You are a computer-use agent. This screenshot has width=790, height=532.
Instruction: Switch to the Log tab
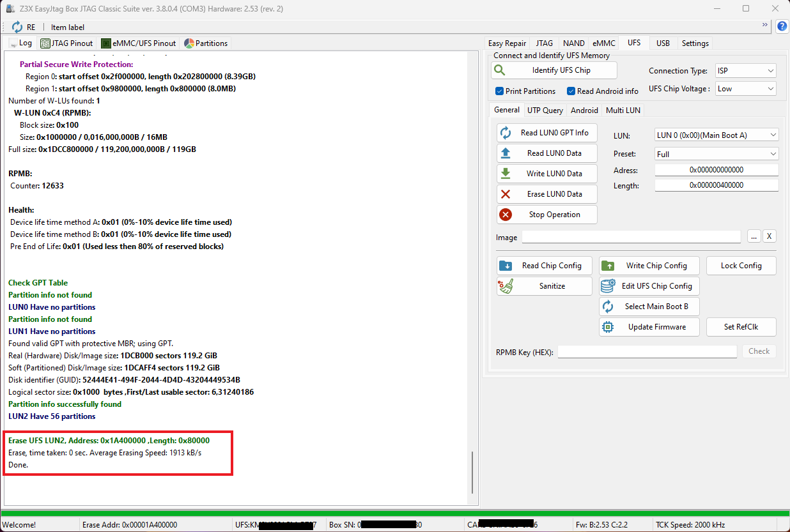click(x=20, y=43)
